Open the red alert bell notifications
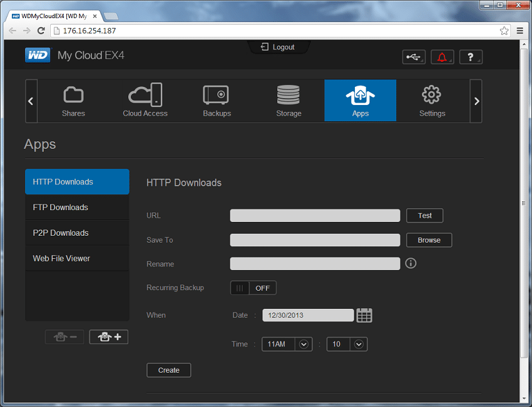The height and width of the screenshot is (407, 532). [x=442, y=57]
